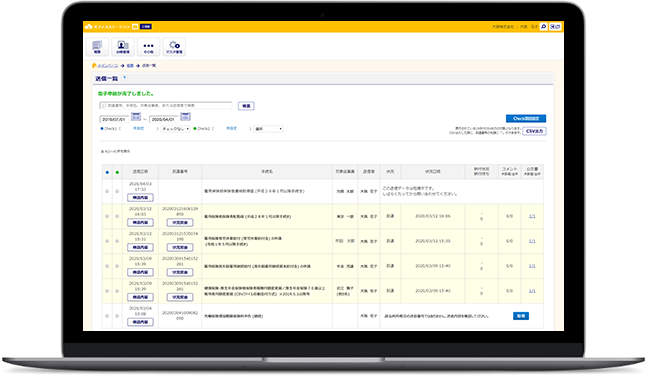Go to main page via breadcrumb link

click(108, 66)
